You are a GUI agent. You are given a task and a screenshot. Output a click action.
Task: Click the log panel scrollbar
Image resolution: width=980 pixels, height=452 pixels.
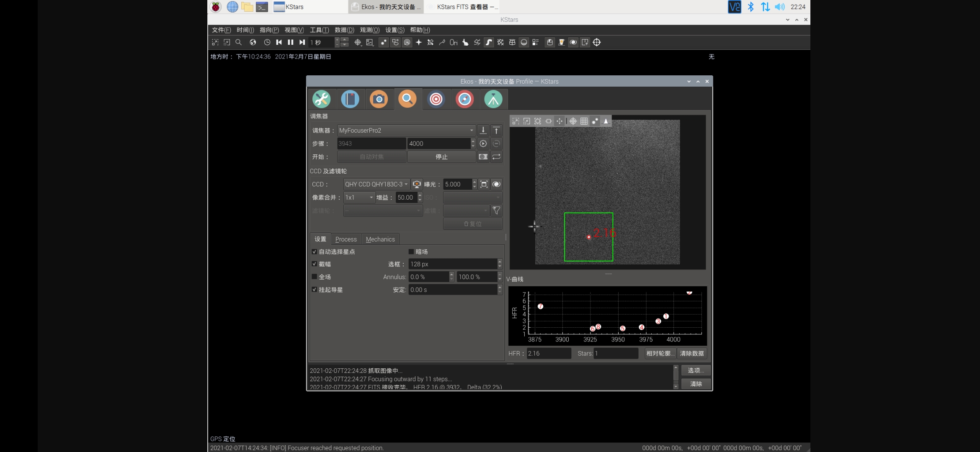click(x=676, y=377)
